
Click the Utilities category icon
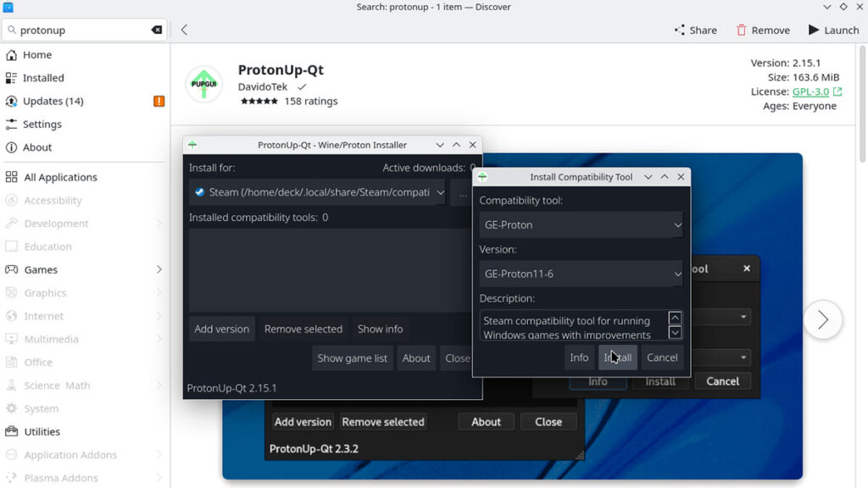click(x=11, y=431)
